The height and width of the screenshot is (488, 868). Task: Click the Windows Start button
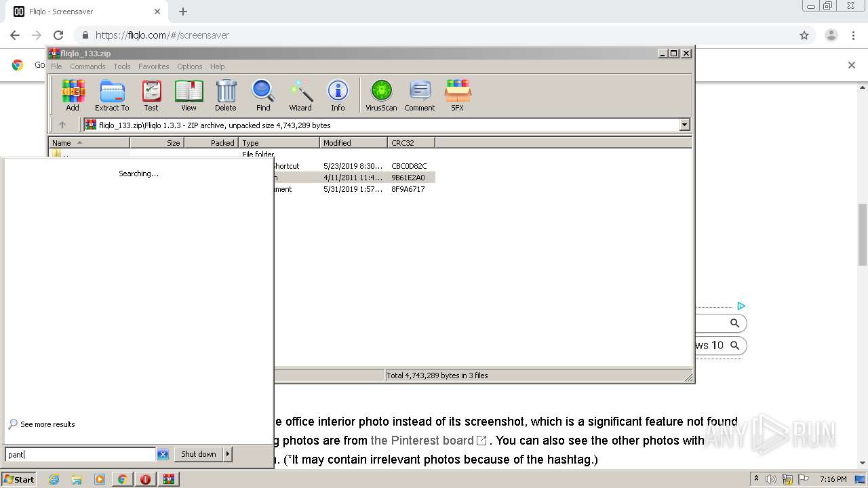(x=19, y=479)
